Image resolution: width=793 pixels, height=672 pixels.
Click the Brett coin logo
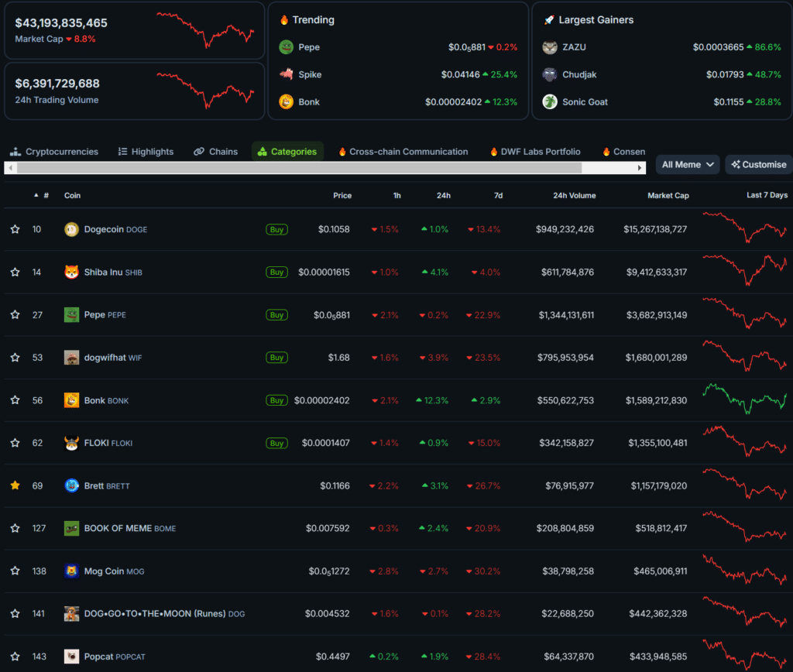(x=71, y=486)
